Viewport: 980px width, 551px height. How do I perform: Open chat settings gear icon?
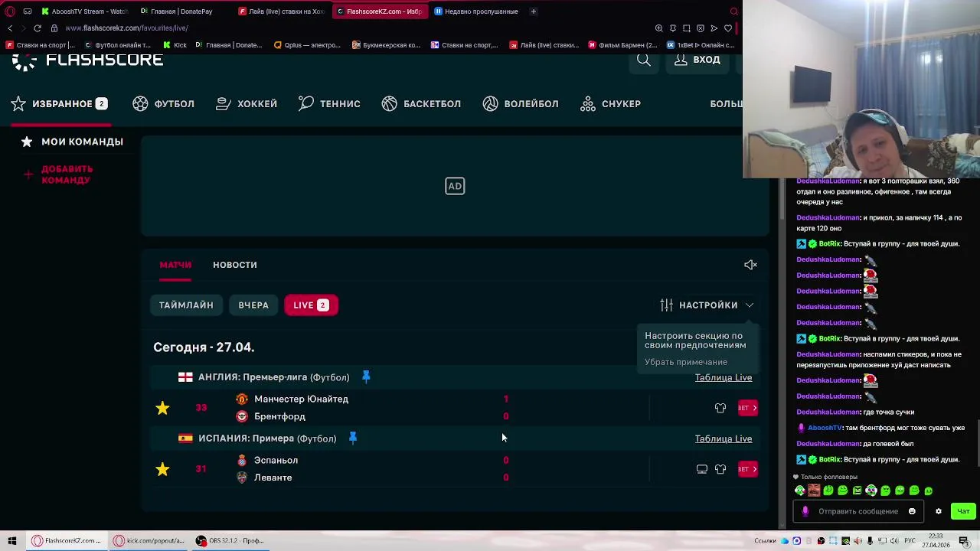pyautogui.click(x=938, y=511)
